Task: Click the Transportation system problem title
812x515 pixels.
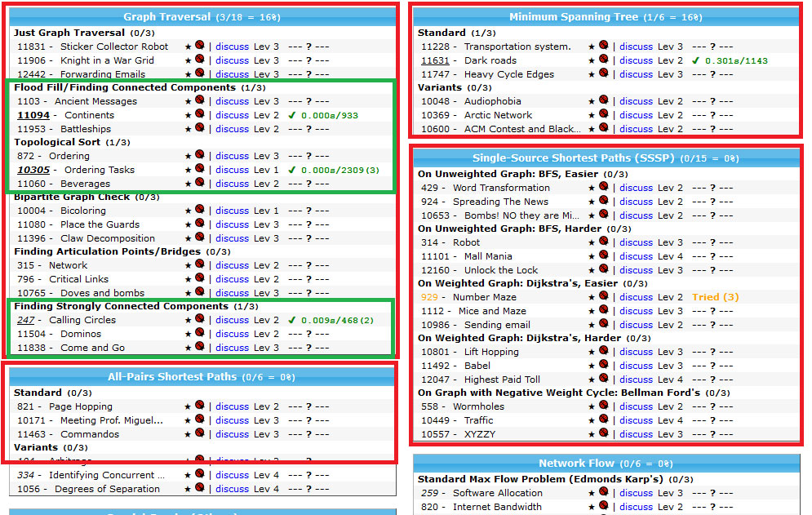Action: click(x=517, y=47)
